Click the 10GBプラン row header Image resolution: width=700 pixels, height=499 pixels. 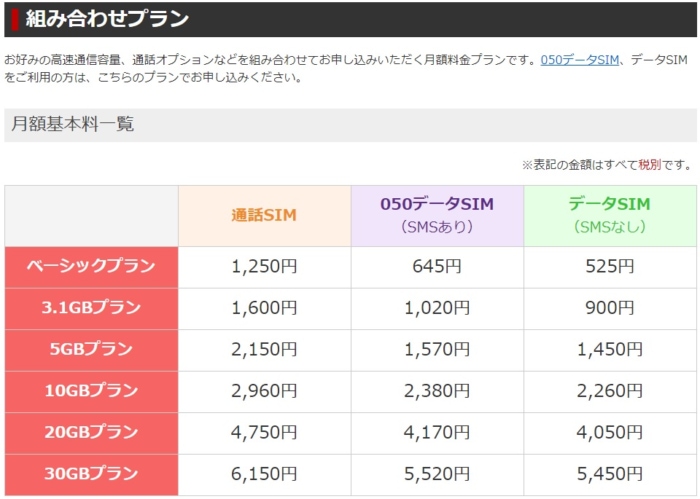92,391
